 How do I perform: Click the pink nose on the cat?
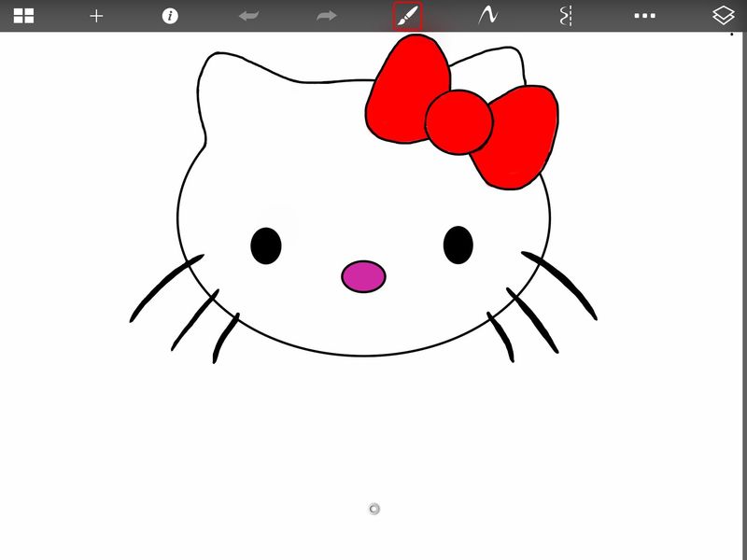pyautogui.click(x=363, y=276)
